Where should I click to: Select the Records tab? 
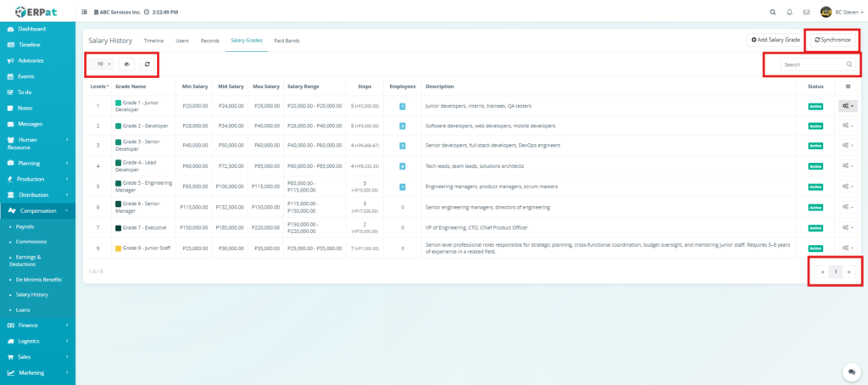(209, 41)
